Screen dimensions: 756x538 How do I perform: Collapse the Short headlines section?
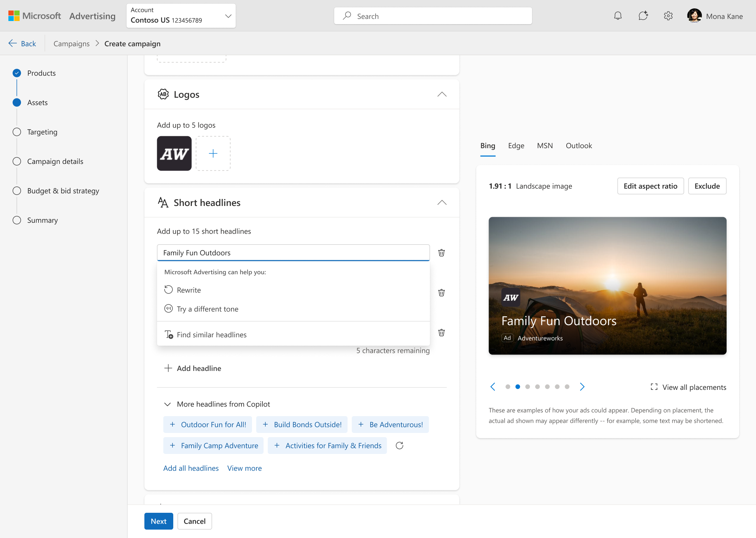point(442,202)
